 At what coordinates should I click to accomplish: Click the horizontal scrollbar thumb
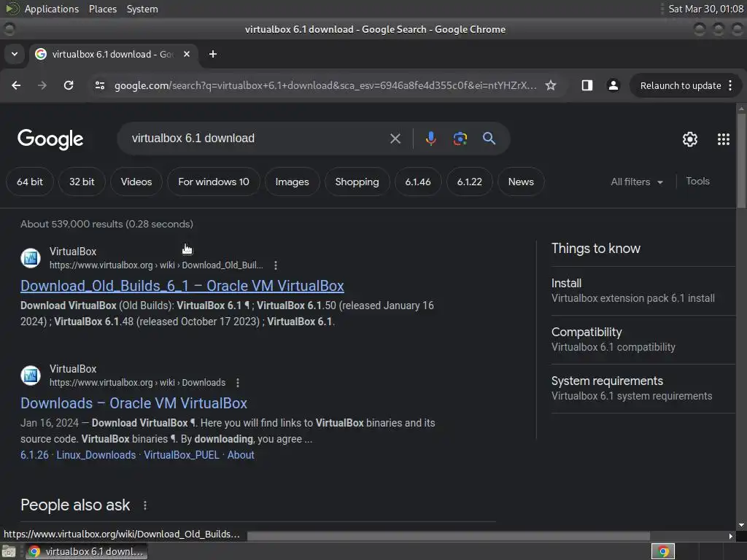449,536
